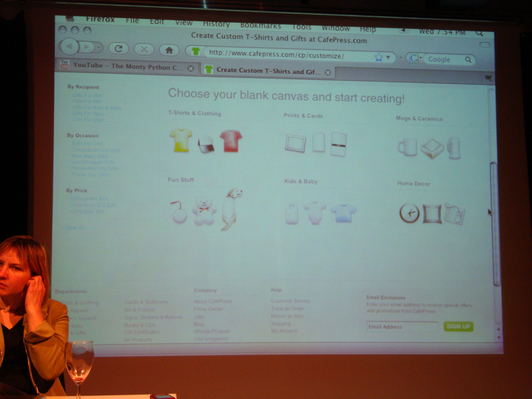Image resolution: width=532 pixels, height=399 pixels.
Task: Select the pink baby bodysuit product
Action: coord(315,213)
